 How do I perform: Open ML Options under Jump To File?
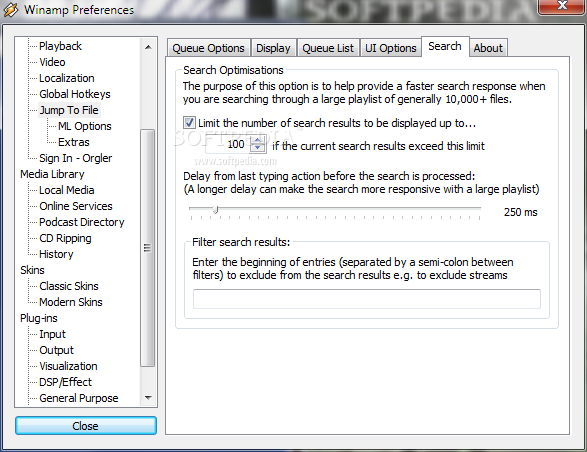pyautogui.click(x=85, y=126)
